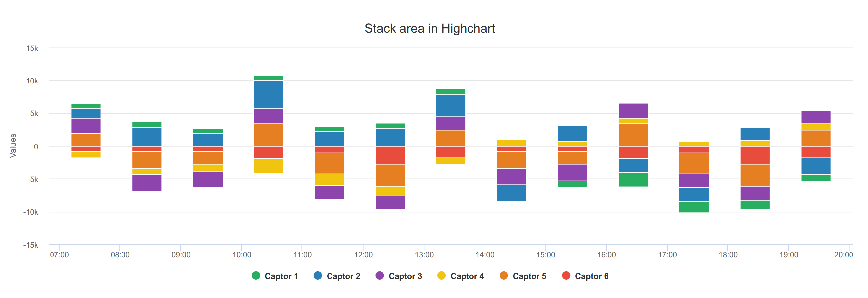Screen dimensions: 868x298
Task: Toggle the Captor 5 legend text
Action: [530, 276]
